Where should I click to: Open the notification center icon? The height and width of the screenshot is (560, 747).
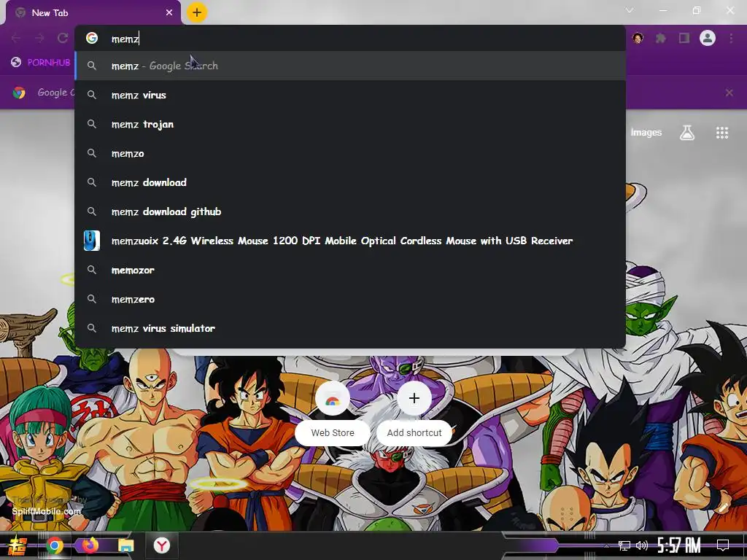pyautogui.click(x=723, y=545)
